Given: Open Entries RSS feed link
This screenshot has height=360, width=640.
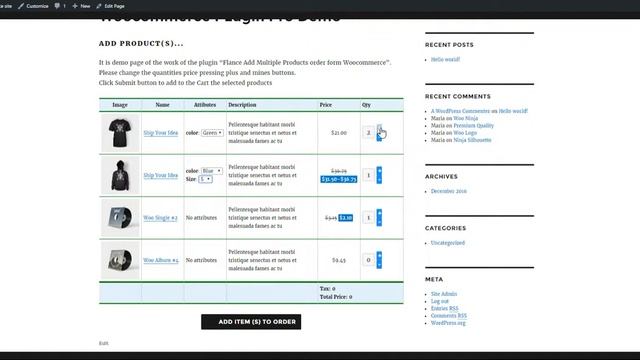Looking at the screenshot, I should click(x=444, y=309).
